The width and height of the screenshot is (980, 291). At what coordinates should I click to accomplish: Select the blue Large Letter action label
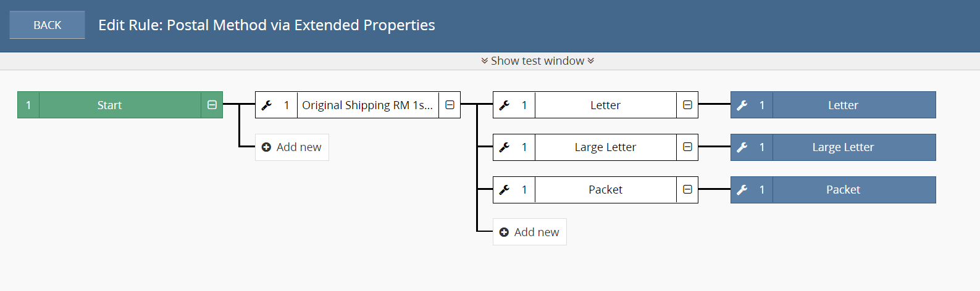click(843, 147)
